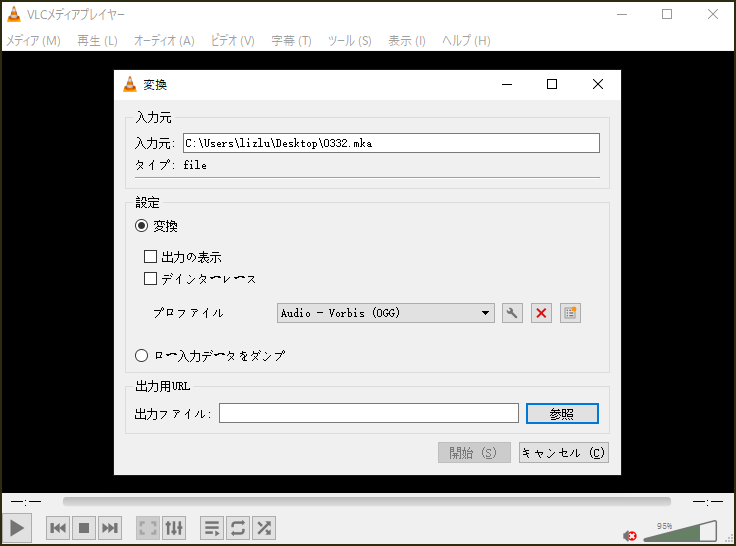Enable デインターレース checkbox
Viewport: 736px width, 546px height.
[x=150, y=278]
